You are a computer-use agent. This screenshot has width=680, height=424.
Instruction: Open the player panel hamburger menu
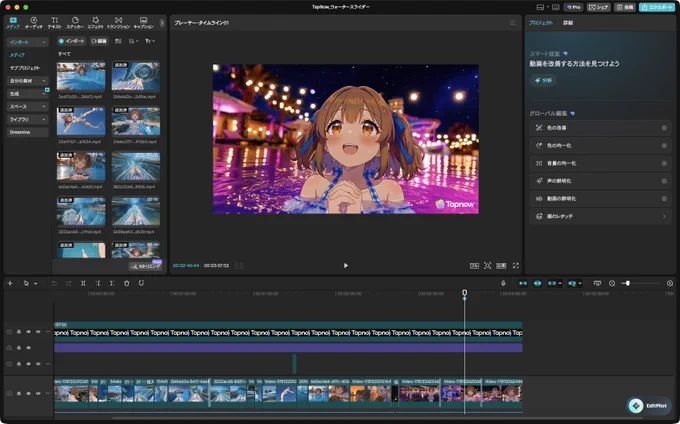tap(513, 23)
